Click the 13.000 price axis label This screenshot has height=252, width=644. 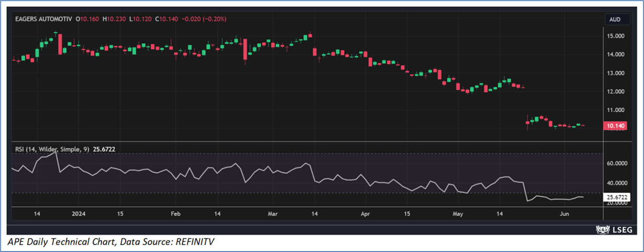pyautogui.click(x=616, y=73)
